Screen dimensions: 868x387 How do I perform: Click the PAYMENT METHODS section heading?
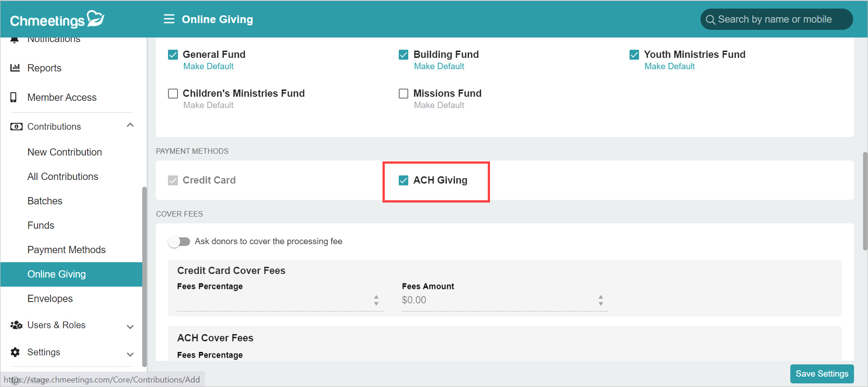[x=192, y=151]
